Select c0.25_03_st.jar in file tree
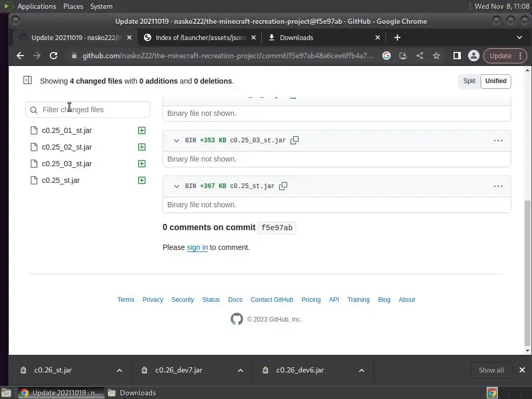The width and height of the screenshot is (532, 399). [x=67, y=164]
